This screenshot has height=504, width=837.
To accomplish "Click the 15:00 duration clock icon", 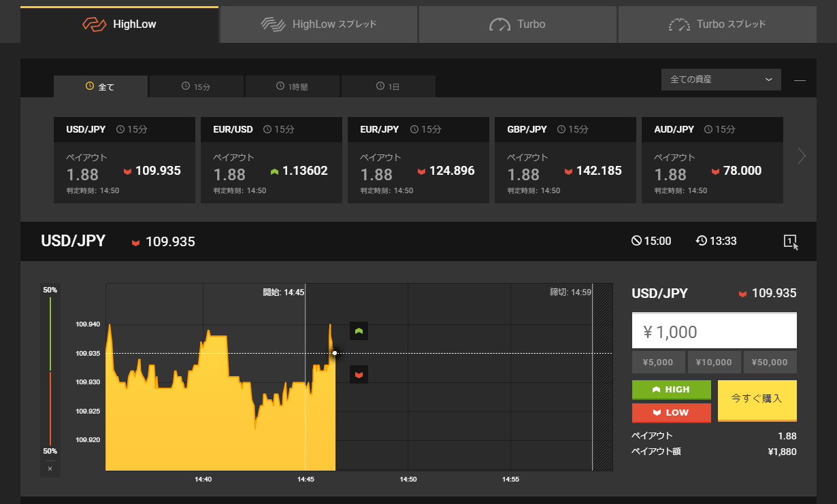I will [636, 241].
